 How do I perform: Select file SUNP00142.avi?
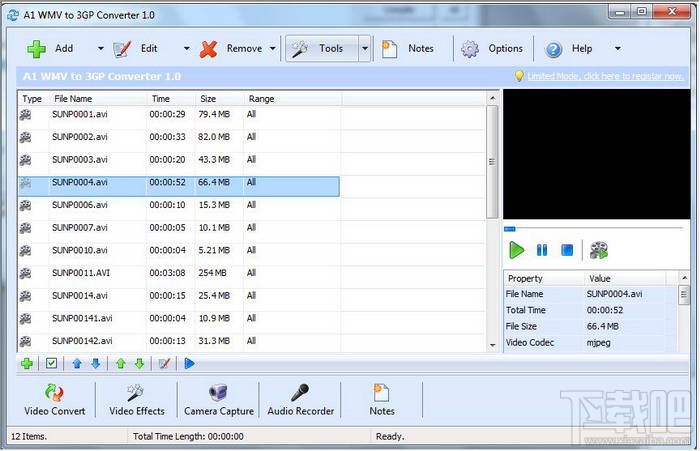click(179, 341)
